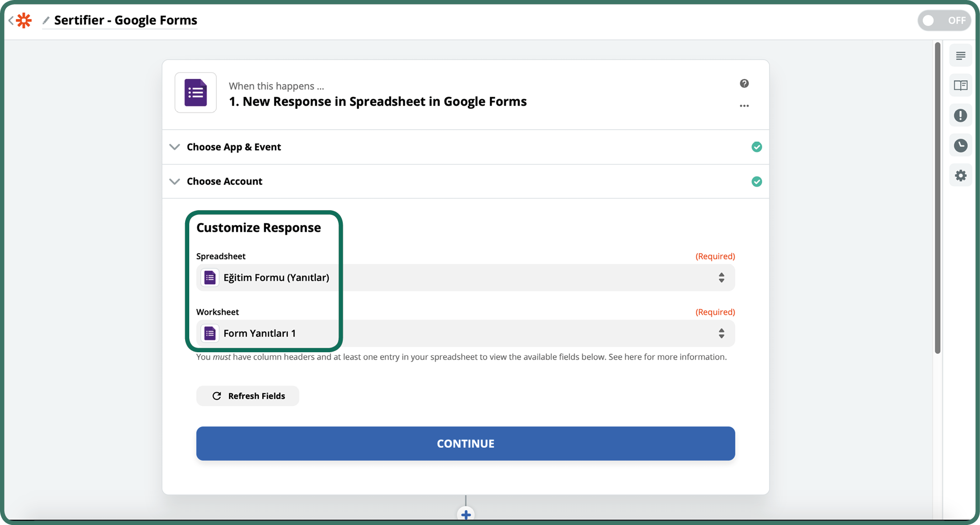980x525 pixels.
Task: Open the gear settings icon in sidebar
Action: click(x=960, y=175)
